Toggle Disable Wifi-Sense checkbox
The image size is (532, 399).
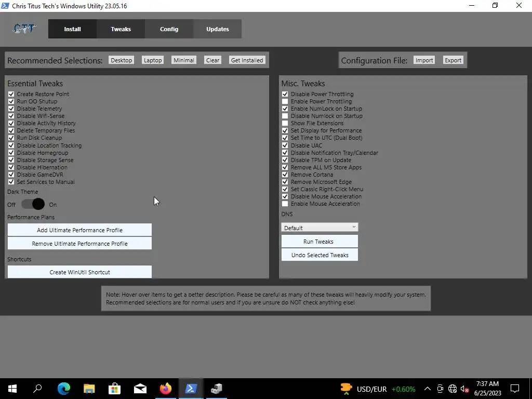coord(11,116)
